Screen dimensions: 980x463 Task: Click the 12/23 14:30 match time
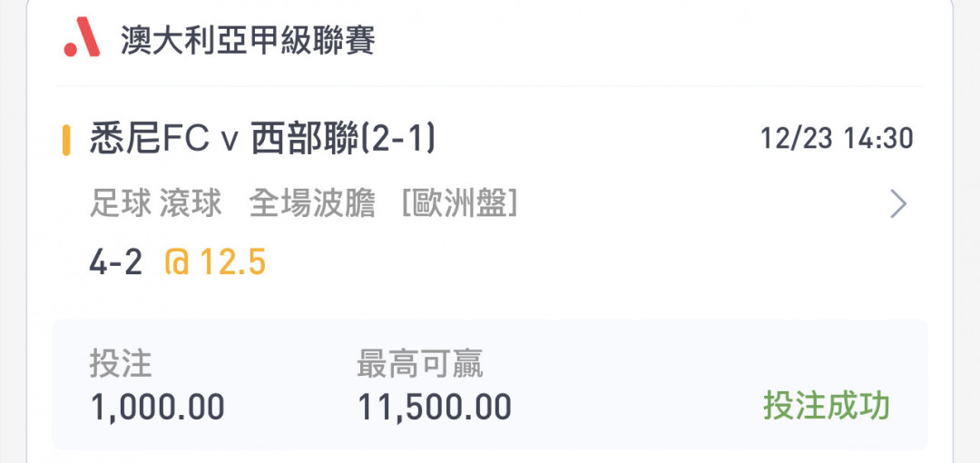point(837,138)
